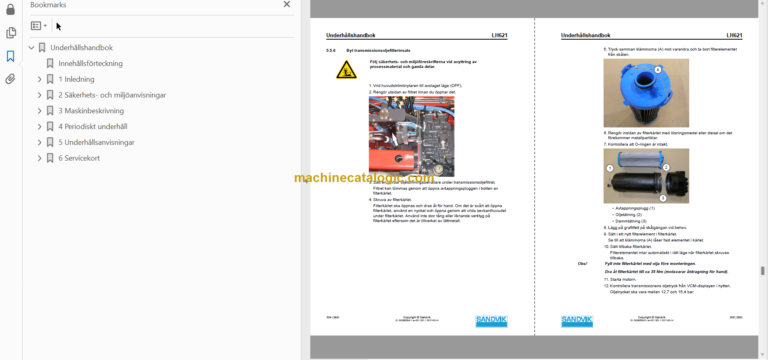The image size is (768, 360).
Task: Click bookmark icon beside 3 Maskinbeskrivning
Action: pos(50,111)
